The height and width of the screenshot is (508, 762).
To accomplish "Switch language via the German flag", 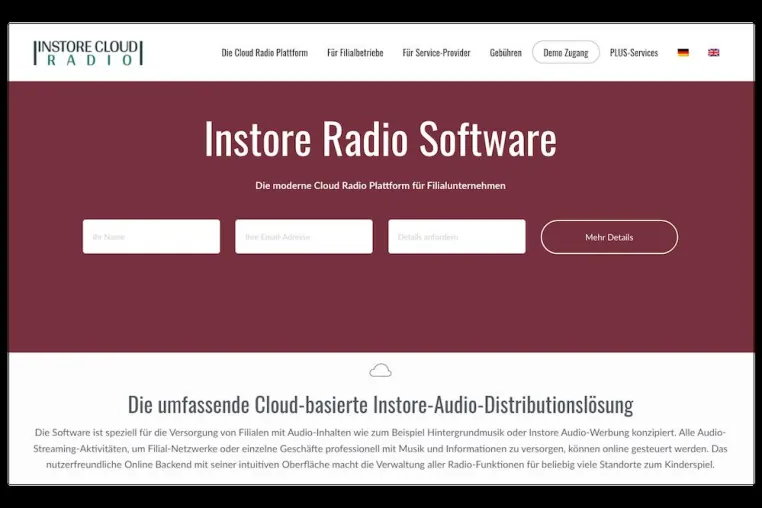I will [x=683, y=53].
